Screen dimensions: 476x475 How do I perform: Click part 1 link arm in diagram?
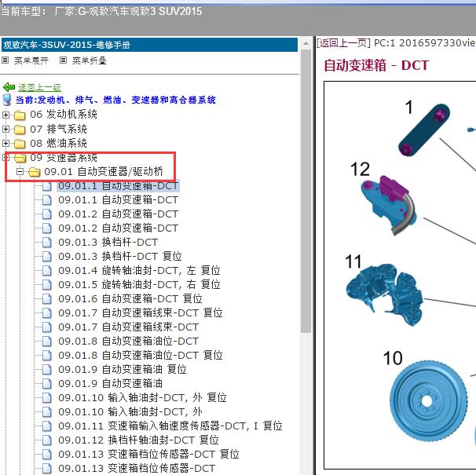pos(424,130)
